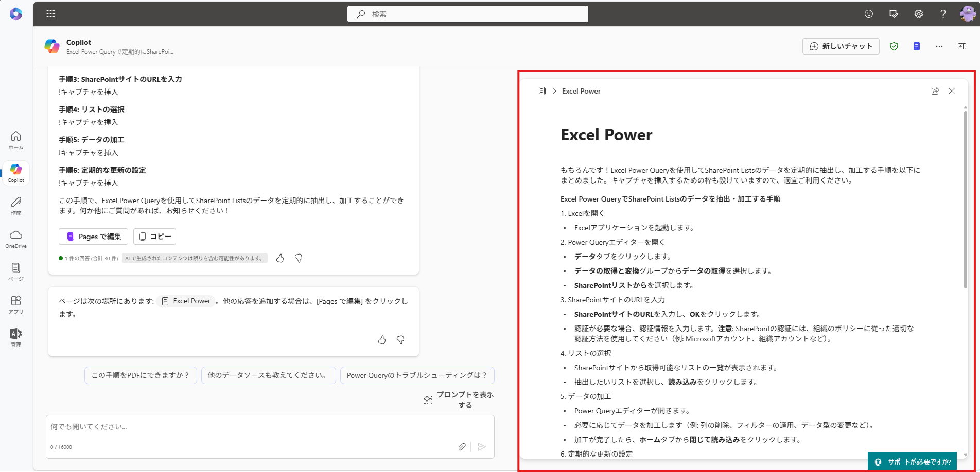Click Pages で編集 button

(x=93, y=237)
